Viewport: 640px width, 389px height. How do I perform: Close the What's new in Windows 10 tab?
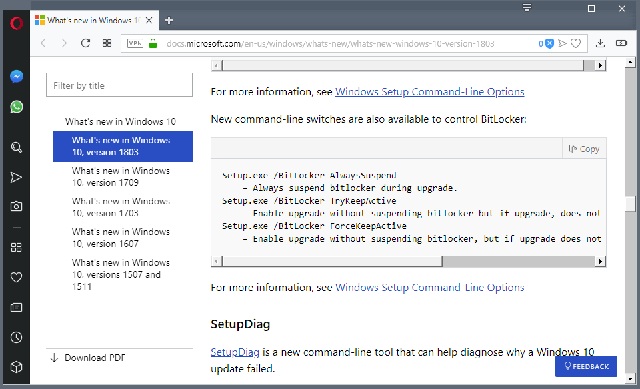pos(149,20)
